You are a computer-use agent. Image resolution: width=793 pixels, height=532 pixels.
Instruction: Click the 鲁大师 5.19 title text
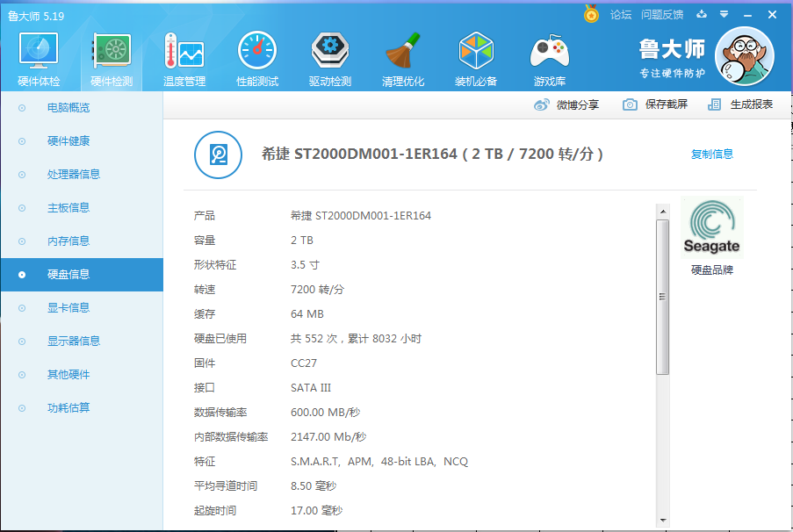tap(36, 16)
